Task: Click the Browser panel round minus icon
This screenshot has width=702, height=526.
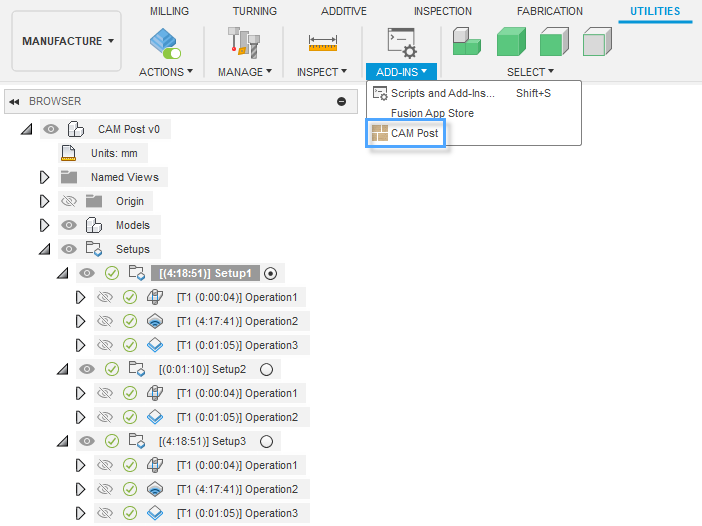Action: click(x=341, y=102)
